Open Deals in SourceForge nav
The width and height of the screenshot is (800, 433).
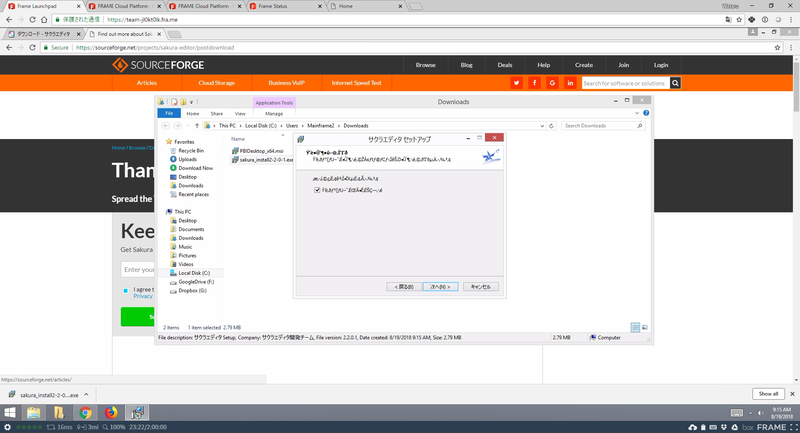[505, 65]
